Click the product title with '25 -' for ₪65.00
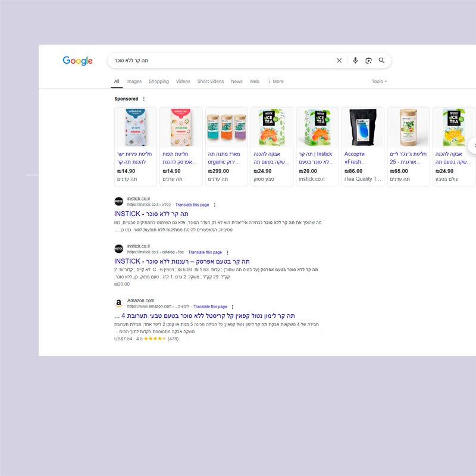This screenshot has height=476, width=476. [408, 158]
